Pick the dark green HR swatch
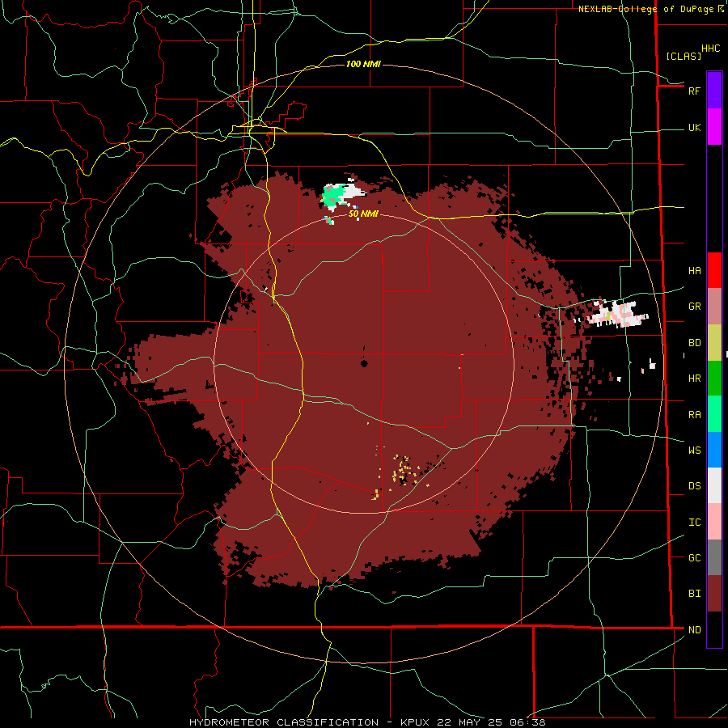 [714, 379]
